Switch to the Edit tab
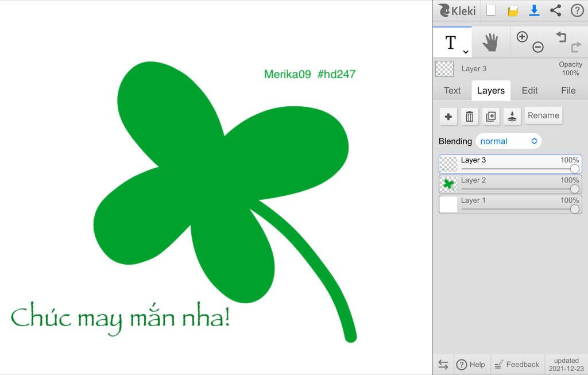The height and width of the screenshot is (375, 588). pyautogui.click(x=529, y=90)
